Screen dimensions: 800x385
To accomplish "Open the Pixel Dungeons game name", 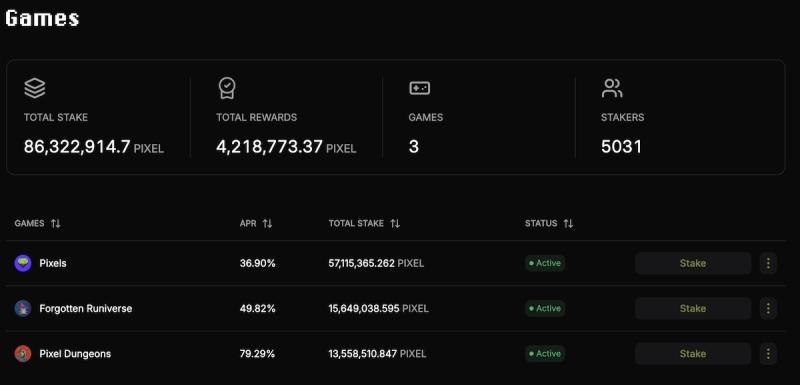I will click(x=75, y=353).
